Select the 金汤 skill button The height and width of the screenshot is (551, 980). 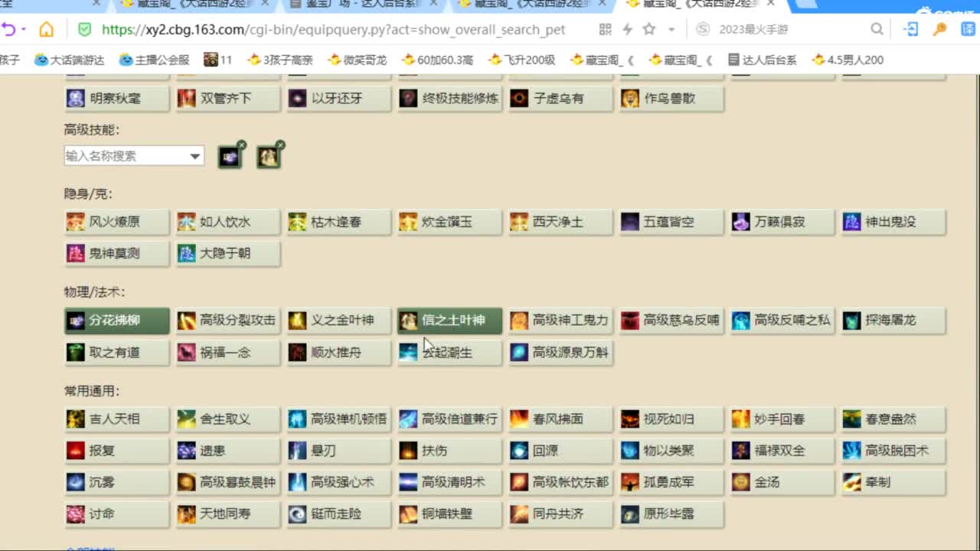pos(782,482)
